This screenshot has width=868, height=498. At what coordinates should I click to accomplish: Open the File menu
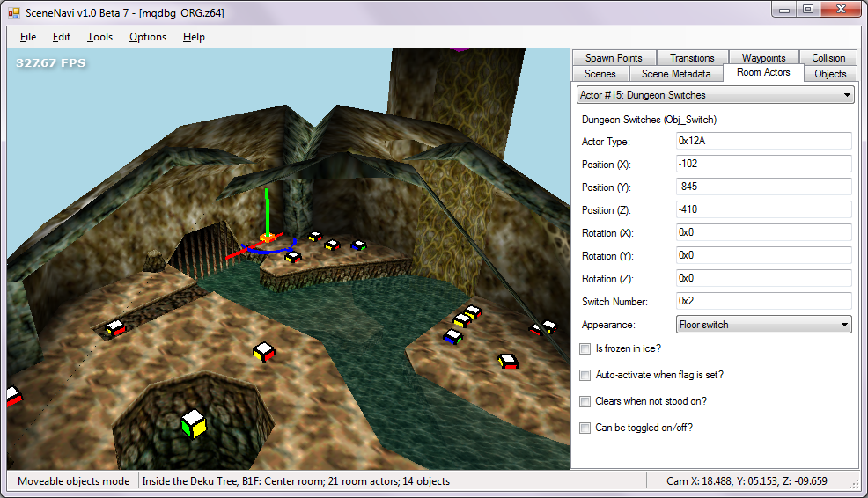(28, 37)
